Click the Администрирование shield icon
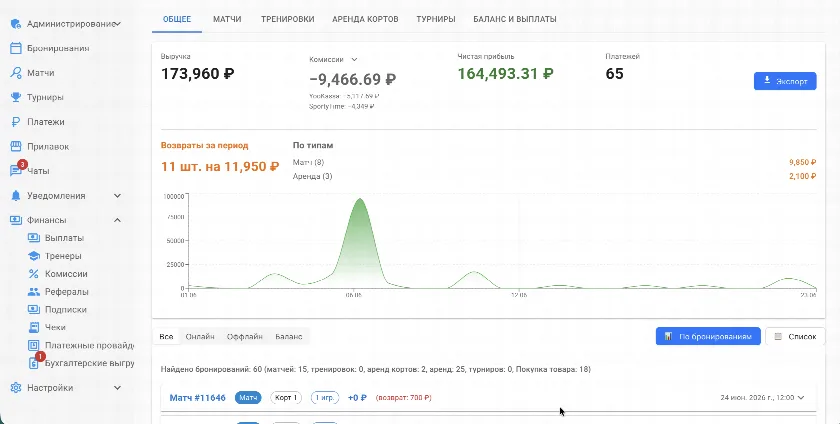840x424 pixels. tap(16, 24)
